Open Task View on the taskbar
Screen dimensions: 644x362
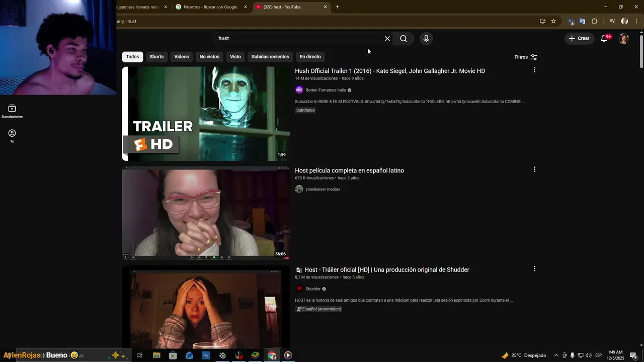pyautogui.click(x=139, y=355)
